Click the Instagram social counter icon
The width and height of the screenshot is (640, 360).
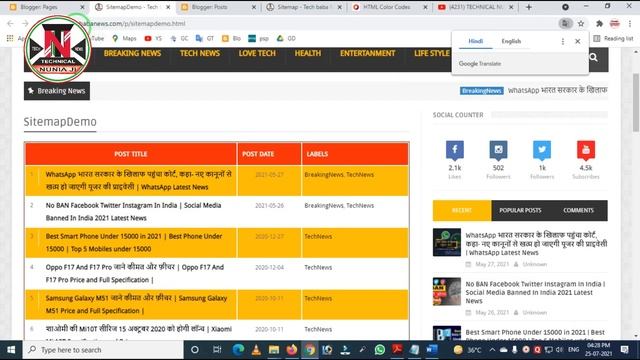coord(498,150)
